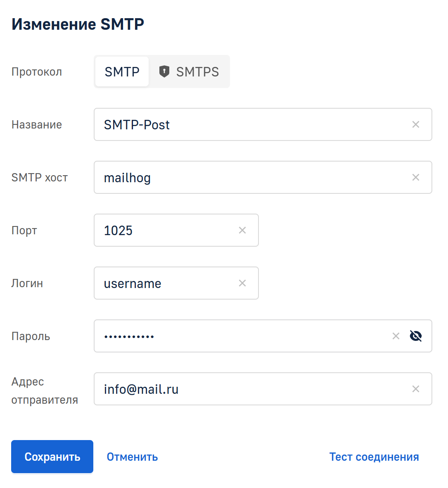
Task: Clear the Пароль field using the X icon
Action: click(396, 336)
